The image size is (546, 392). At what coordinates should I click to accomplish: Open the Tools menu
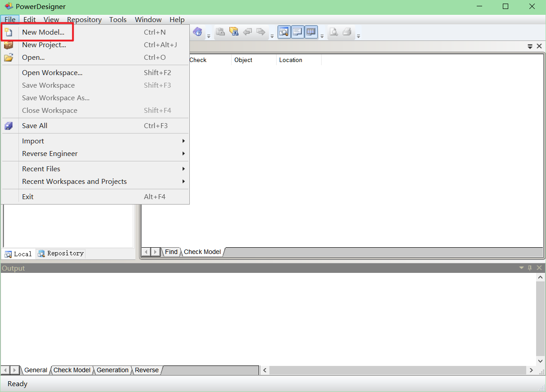[118, 19]
